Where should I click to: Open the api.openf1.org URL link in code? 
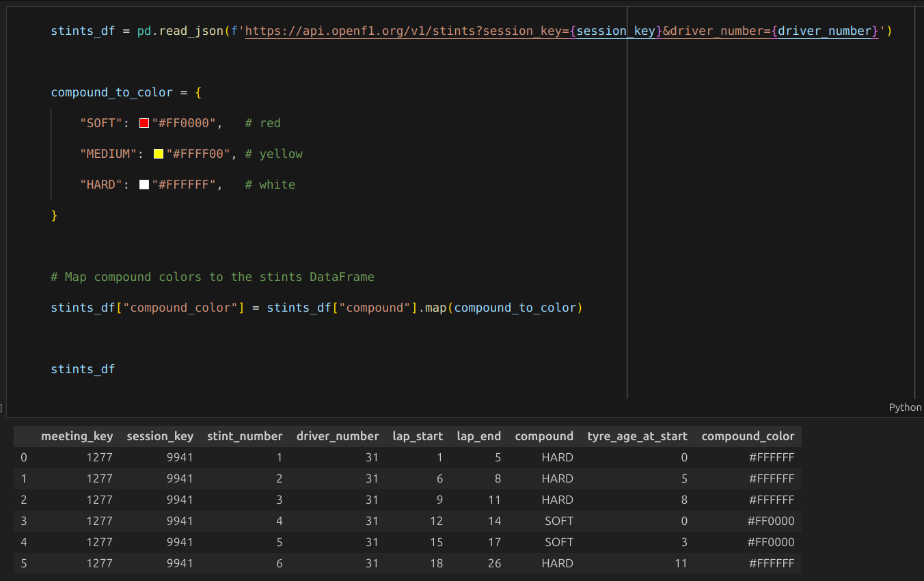pos(561,31)
